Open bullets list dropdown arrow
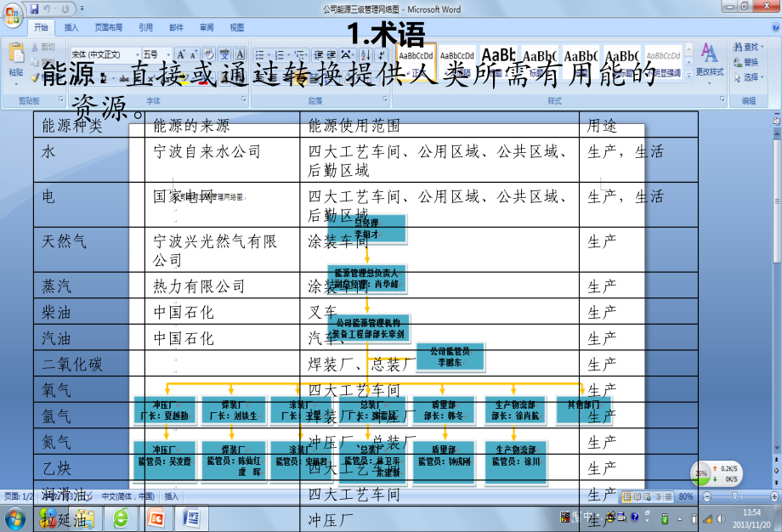This screenshot has width=782, height=532. tap(269, 55)
